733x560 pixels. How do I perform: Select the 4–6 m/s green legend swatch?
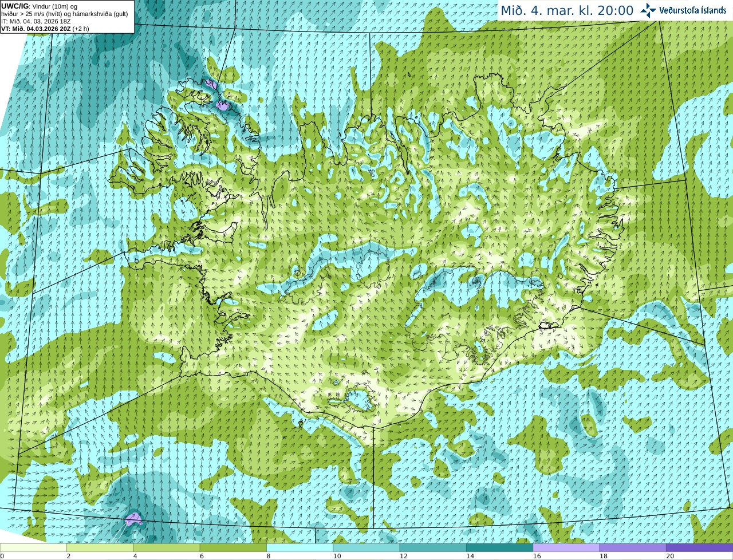167,547
